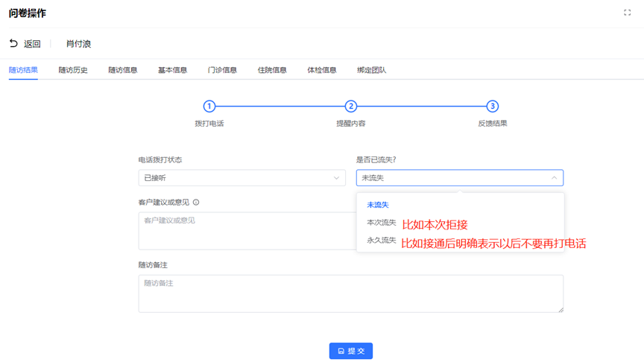Click step 2 circle 提醒内容

[351, 107]
